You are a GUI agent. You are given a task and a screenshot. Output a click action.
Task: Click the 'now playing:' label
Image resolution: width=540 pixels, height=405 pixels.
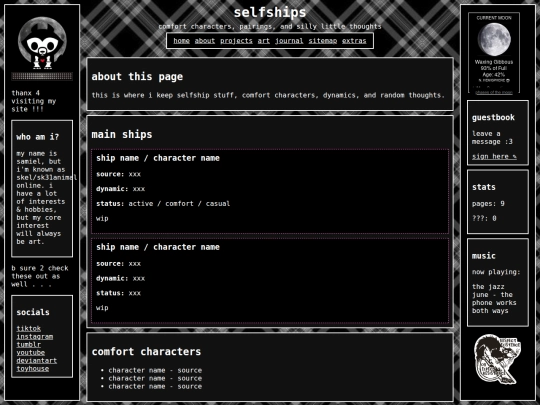(x=496, y=272)
